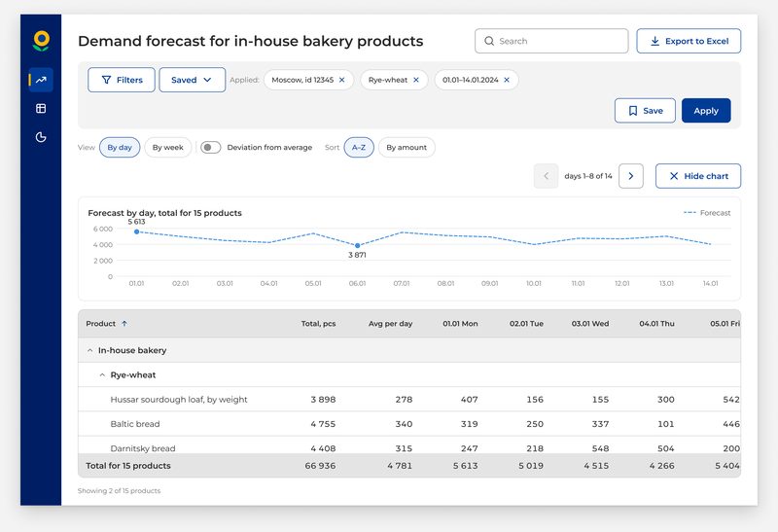
Task: Click the sunflower logo in sidebar
Action: point(41,41)
